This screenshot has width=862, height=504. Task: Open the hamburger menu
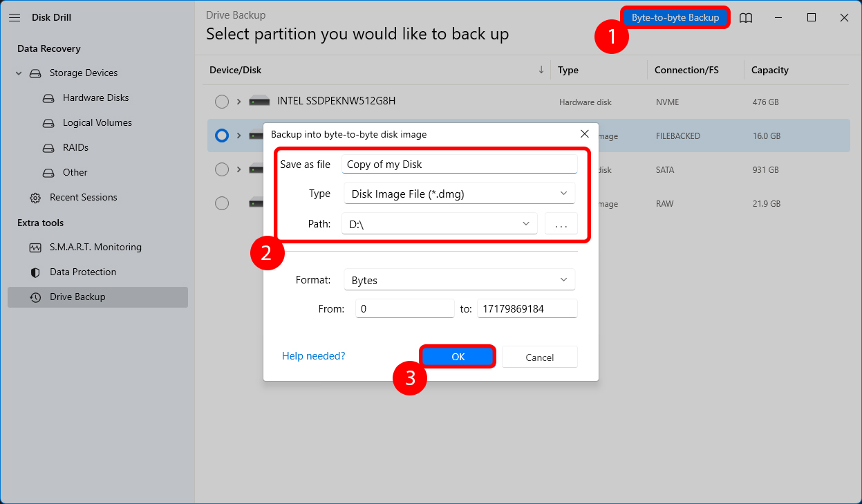click(15, 17)
